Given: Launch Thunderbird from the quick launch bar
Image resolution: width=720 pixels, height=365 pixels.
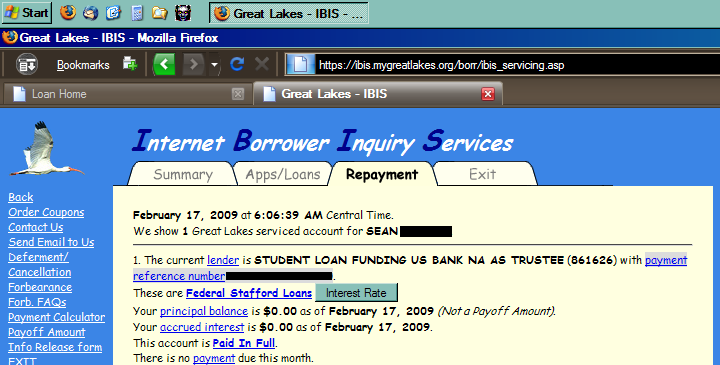Looking at the screenshot, I should 90,13.
